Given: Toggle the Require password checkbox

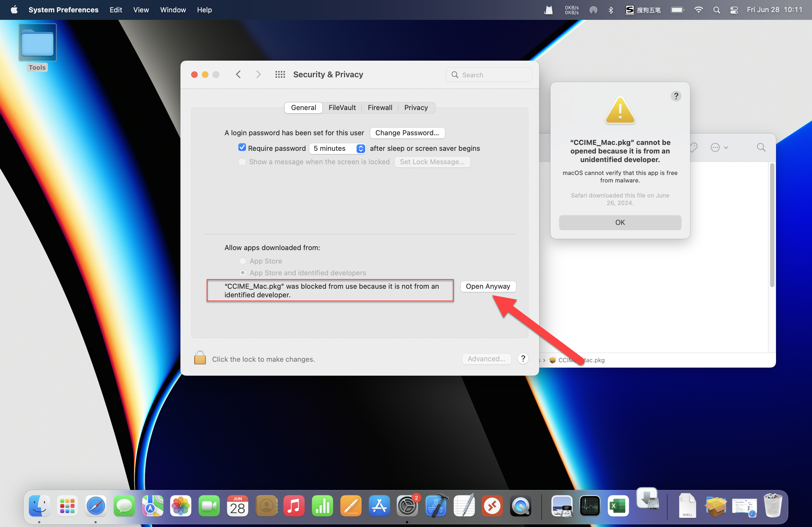Looking at the screenshot, I should point(242,148).
